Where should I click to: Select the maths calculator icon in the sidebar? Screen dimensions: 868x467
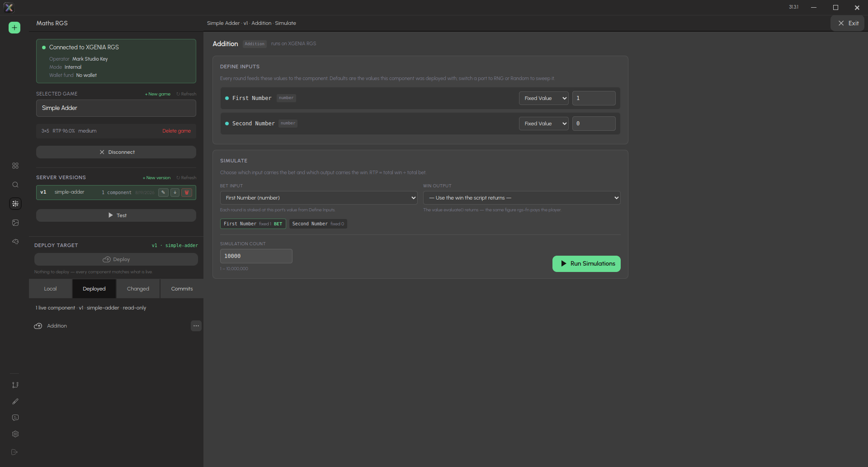point(15,204)
